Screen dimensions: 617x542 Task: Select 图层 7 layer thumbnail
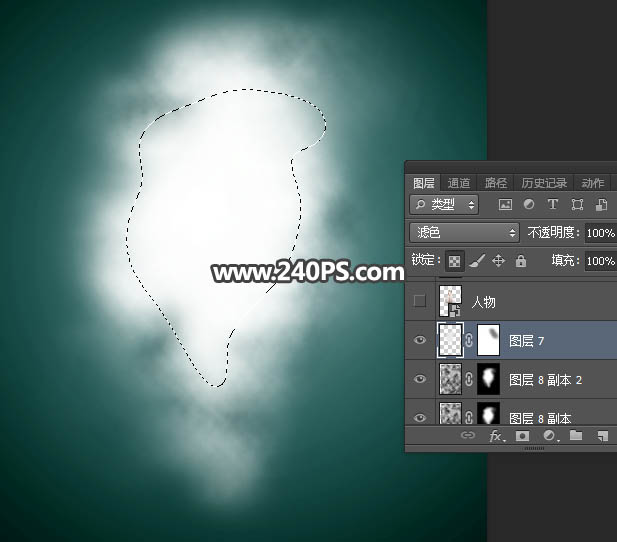[x=450, y=340]
